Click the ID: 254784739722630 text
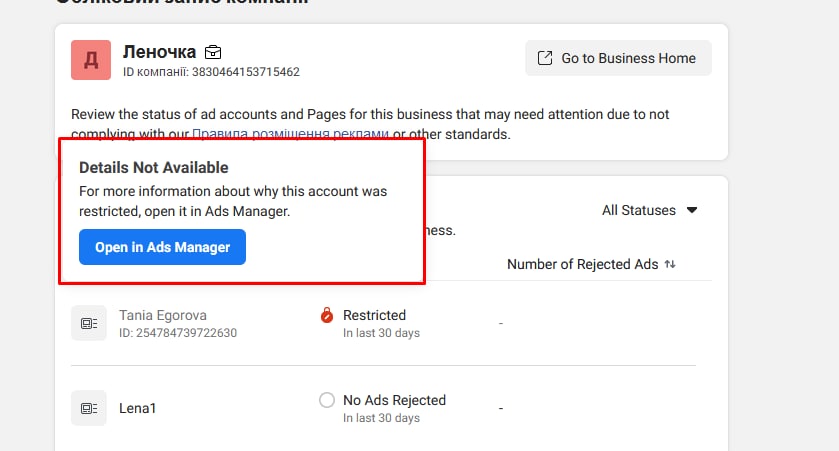This screenshot has width=839, height=451. 178,333
